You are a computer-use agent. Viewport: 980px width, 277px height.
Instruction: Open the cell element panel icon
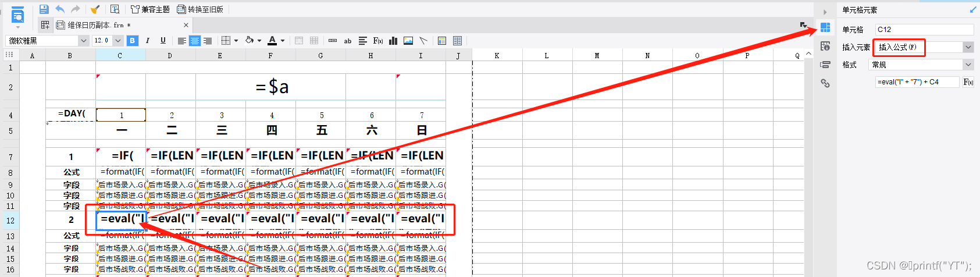(825, 27)
